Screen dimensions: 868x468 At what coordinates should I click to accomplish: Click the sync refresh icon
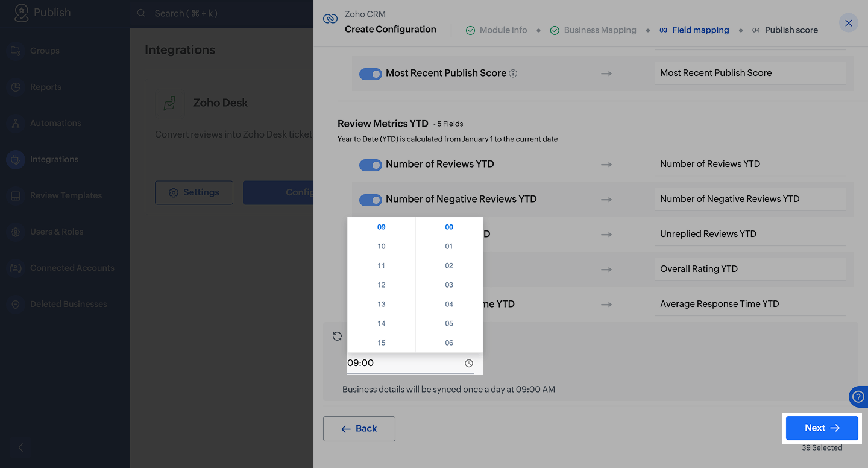338,337
